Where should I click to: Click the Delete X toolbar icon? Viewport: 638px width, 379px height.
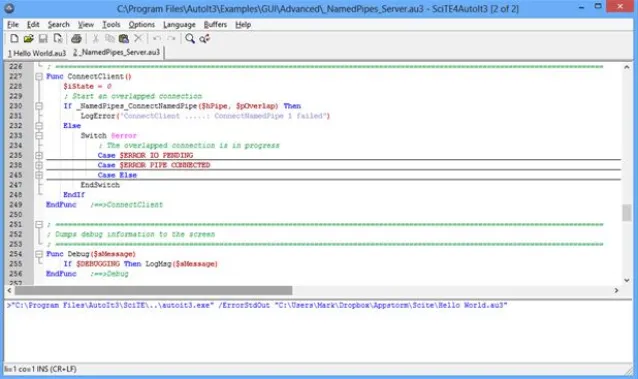point(138,39)
